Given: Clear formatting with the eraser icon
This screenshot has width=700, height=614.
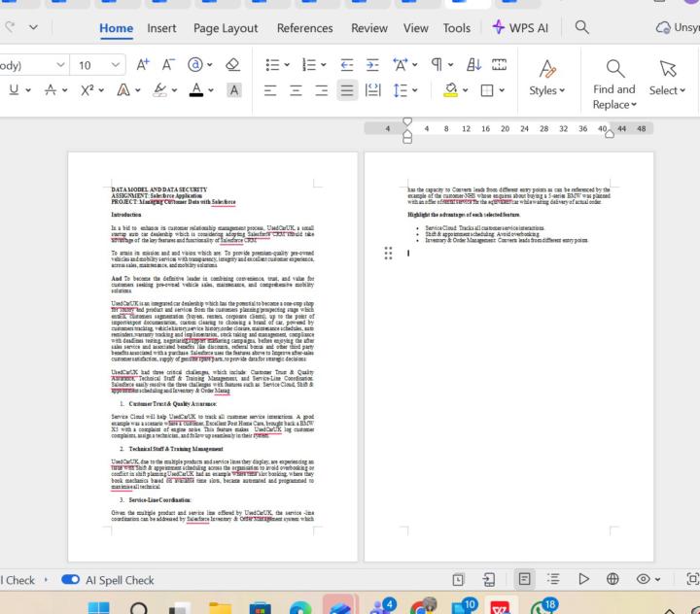Looking at the screenshot, I should click(232, 65).
